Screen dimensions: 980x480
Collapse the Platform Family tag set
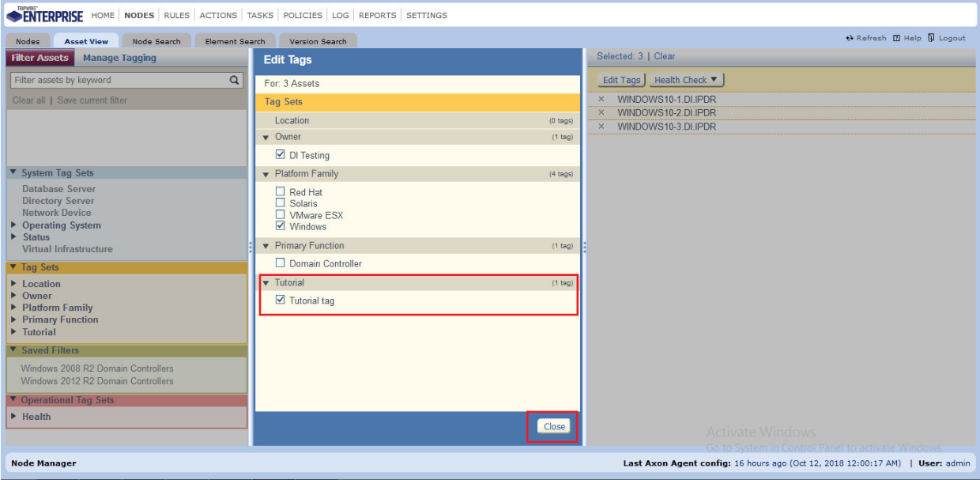(x=266, y=174)
